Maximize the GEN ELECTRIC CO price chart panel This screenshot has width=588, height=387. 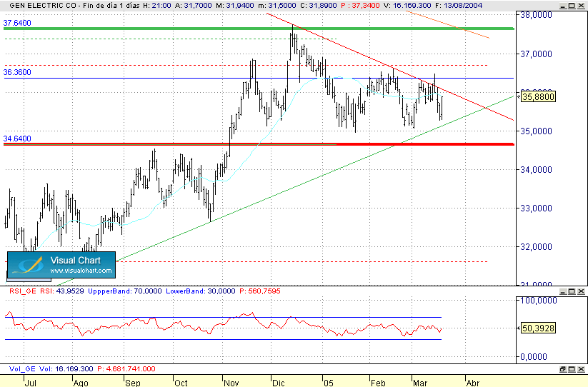(572, 6)
